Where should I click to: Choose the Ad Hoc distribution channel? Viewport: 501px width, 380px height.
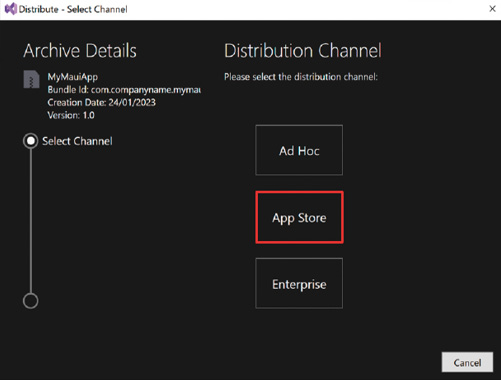pos(299,150)
